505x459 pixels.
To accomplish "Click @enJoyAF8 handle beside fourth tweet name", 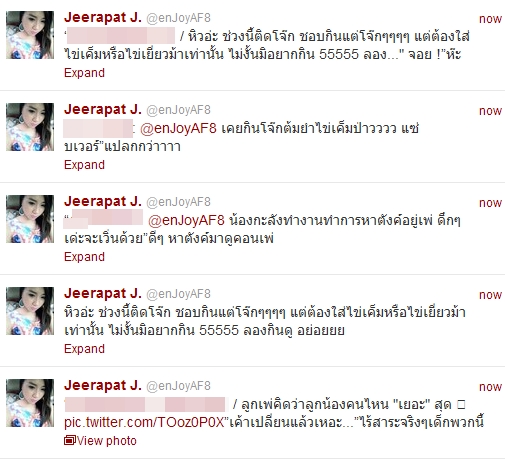I will point(178,294).
